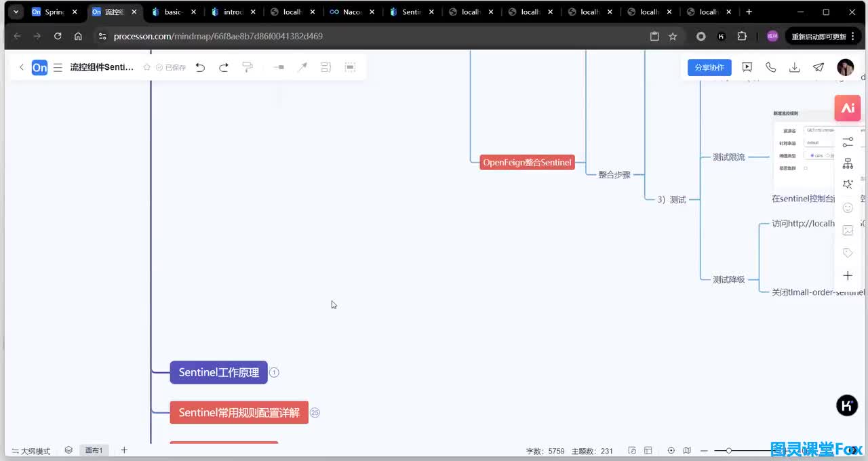Screen dimensions: 868x461
Task: Star the document as favorite
Action: [x=146, y=67]
